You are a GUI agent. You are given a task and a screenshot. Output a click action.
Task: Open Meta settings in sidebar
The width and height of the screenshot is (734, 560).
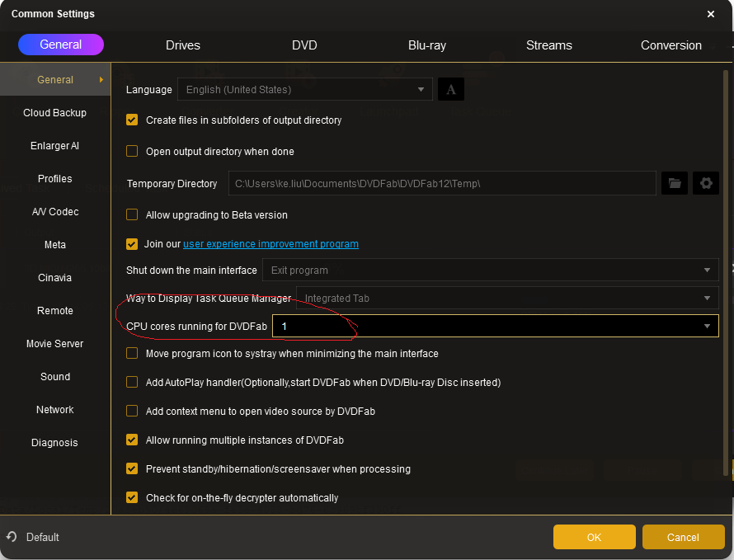point(55,245)
